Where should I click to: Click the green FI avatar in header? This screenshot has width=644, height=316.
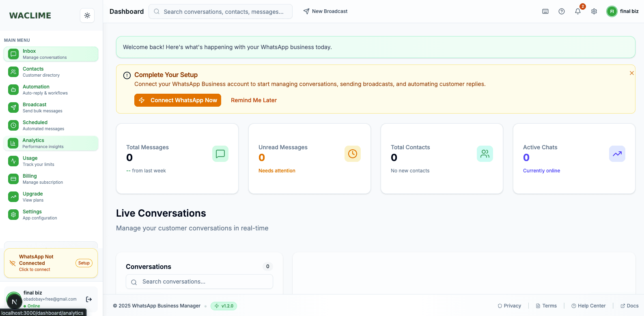tap(612, 11)
